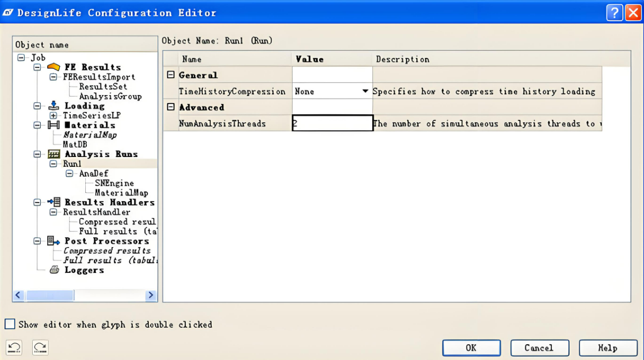The image size is (644, 360).
Task: Select the SNEngine tree item
Action: click(114, 183)
